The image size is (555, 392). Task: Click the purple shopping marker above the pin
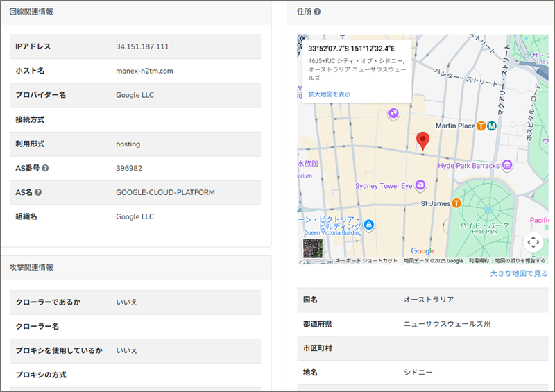coord(393,113)
